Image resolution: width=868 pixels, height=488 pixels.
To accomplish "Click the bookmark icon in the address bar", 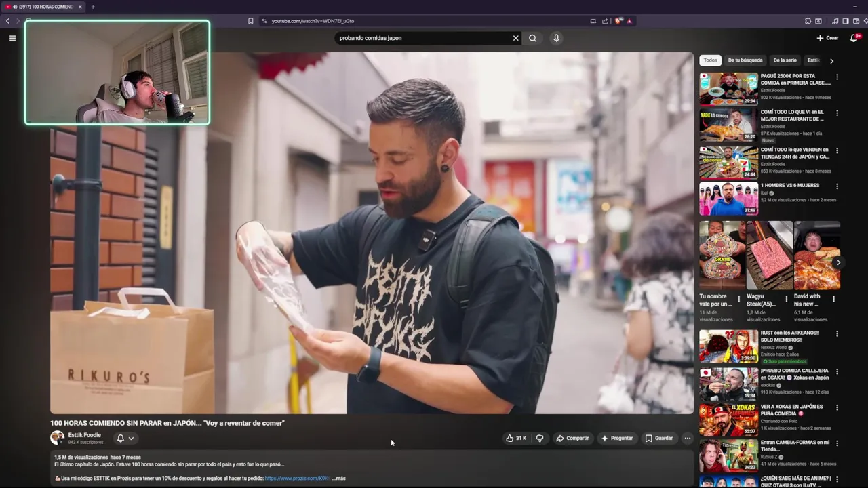I will click(x=250, y=21).
